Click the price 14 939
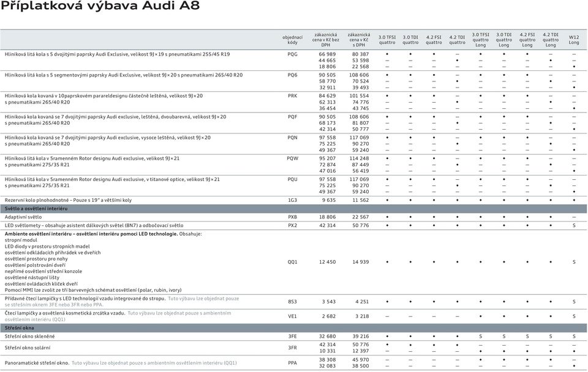 (x=360, y=262)
